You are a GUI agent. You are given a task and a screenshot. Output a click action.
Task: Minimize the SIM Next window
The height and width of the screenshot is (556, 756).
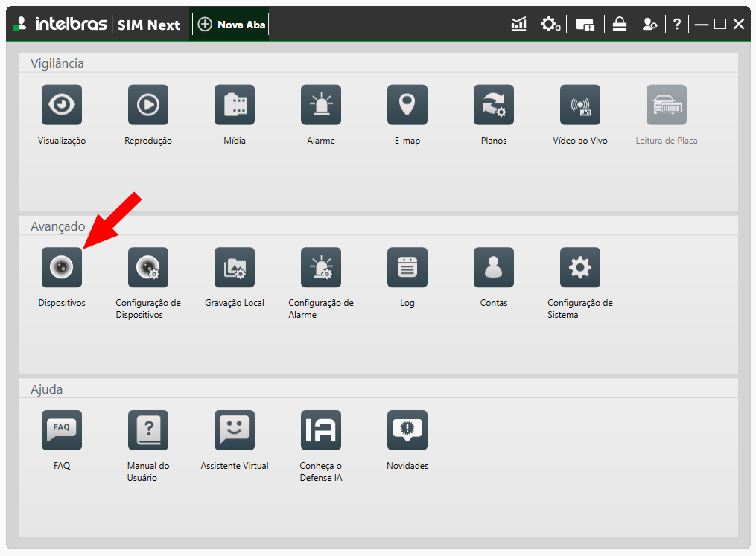[702, 24]
